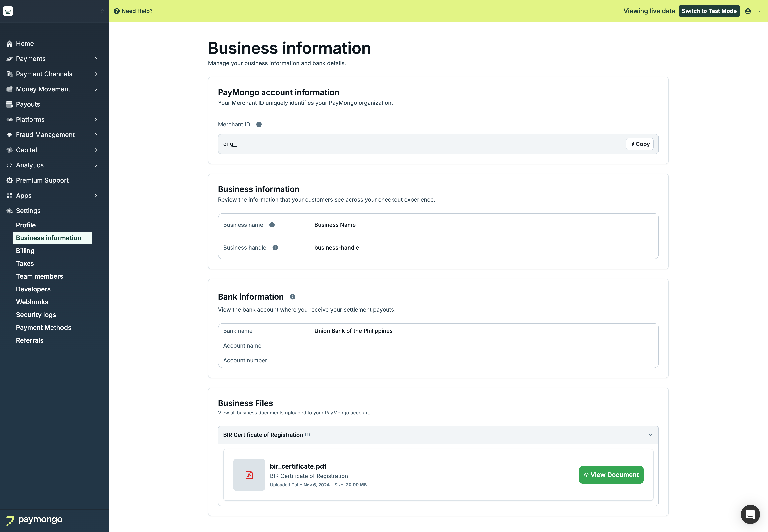Click the account avatar icon
Image resolution: width=768 pixels, height=532 pixels.
(x=748, y=11)
